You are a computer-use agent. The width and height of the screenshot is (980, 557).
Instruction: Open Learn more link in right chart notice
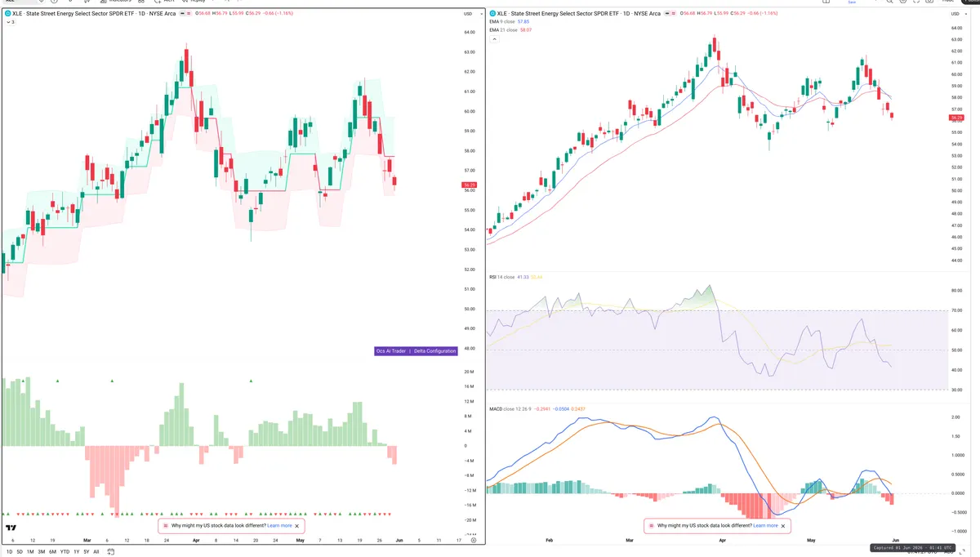[765, 526]
